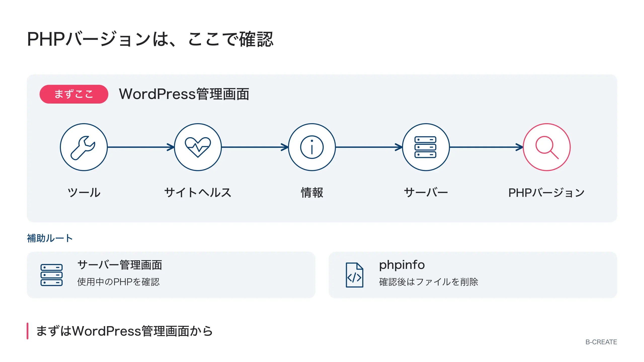Click the サーバー label under the stack icon
Image resolution: width=644 pixels, height=362 pixels.
[x=426, y=193]
